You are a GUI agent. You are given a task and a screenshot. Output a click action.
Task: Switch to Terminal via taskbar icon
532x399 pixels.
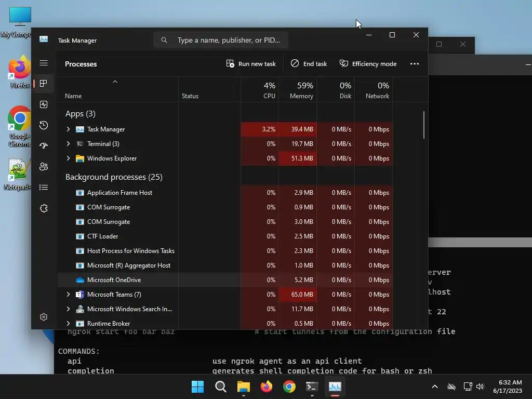click(312, 387)
